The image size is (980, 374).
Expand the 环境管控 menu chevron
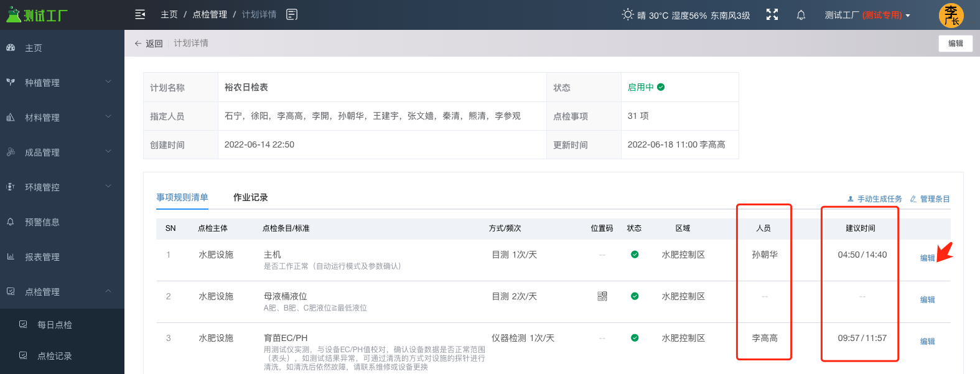click(108, 186)
